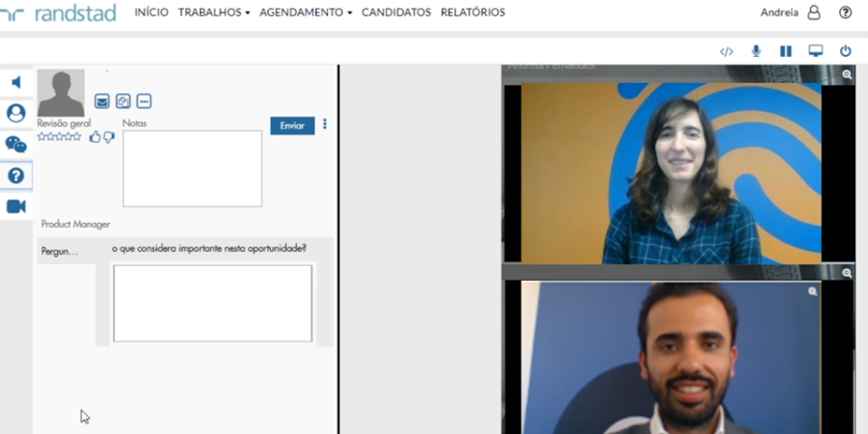Image resolution: width=868 pixels, height=434 pixels.
Task: Give a thumbs up rating
Action: (x=95, y=137)
